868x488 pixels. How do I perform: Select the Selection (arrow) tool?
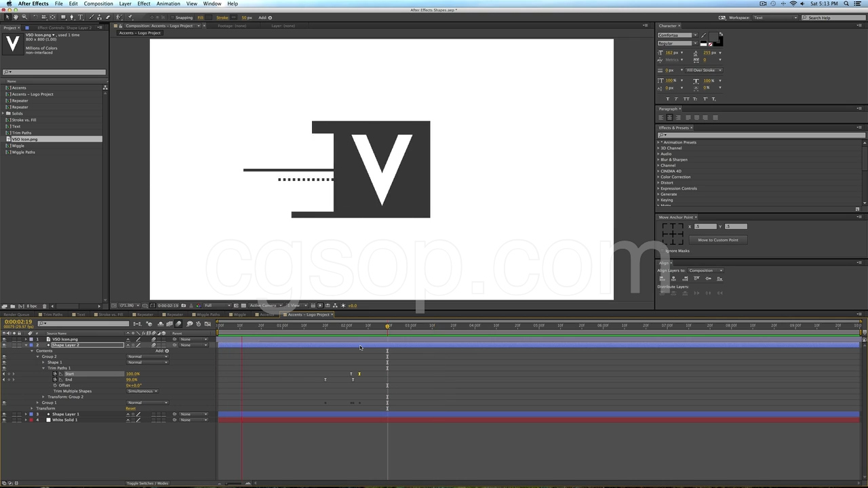(7, 17)
